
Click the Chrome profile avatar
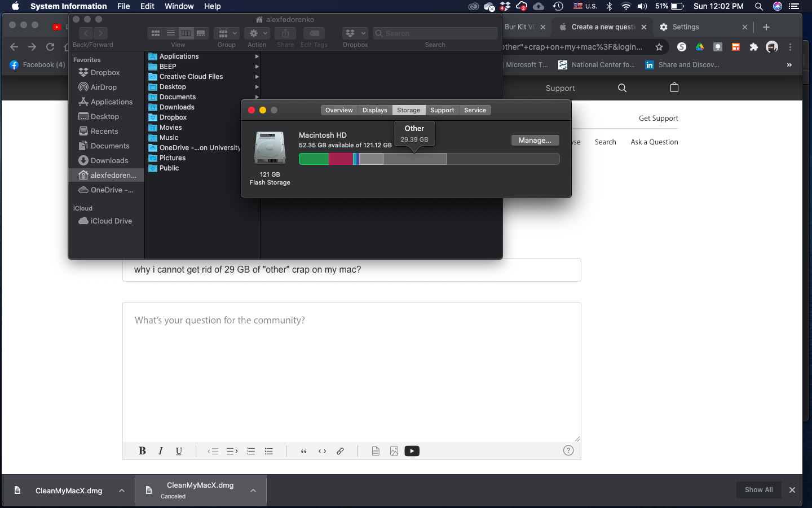[x=772, y=47]
